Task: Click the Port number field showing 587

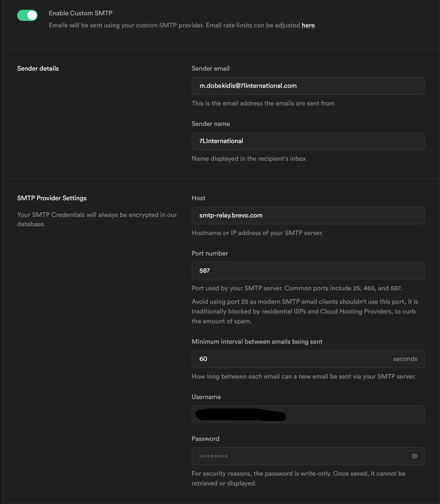Action: point(308,271)
